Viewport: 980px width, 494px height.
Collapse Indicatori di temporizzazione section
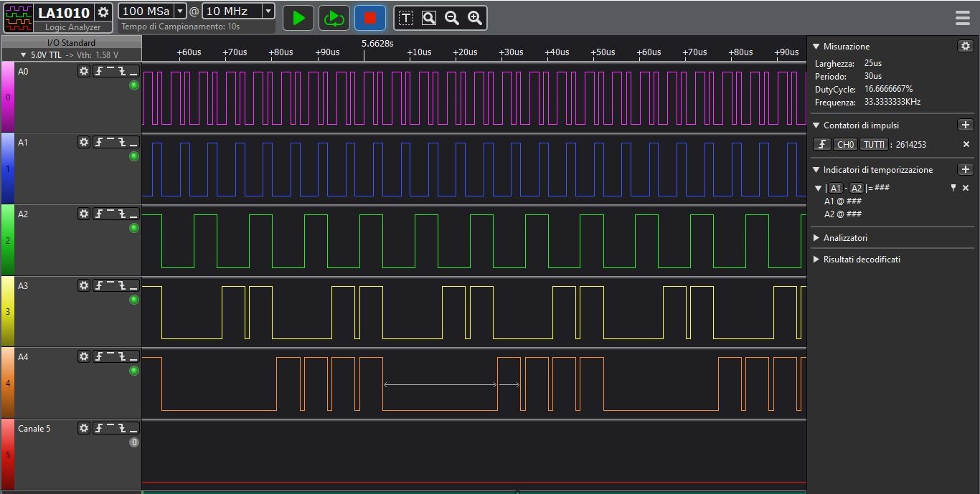point(816,170)
